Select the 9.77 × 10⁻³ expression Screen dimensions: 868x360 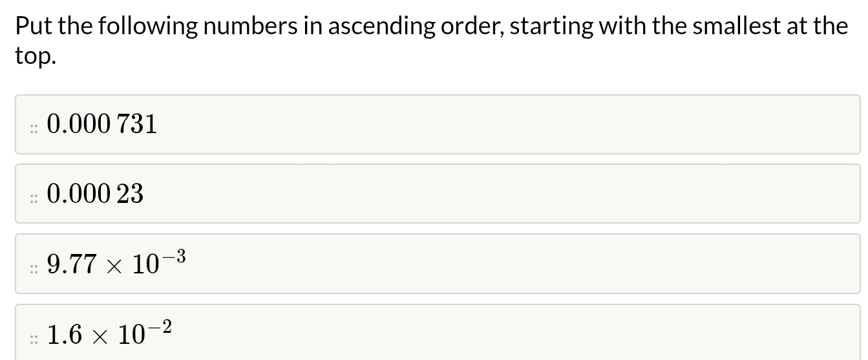click(x=117, y=262)
